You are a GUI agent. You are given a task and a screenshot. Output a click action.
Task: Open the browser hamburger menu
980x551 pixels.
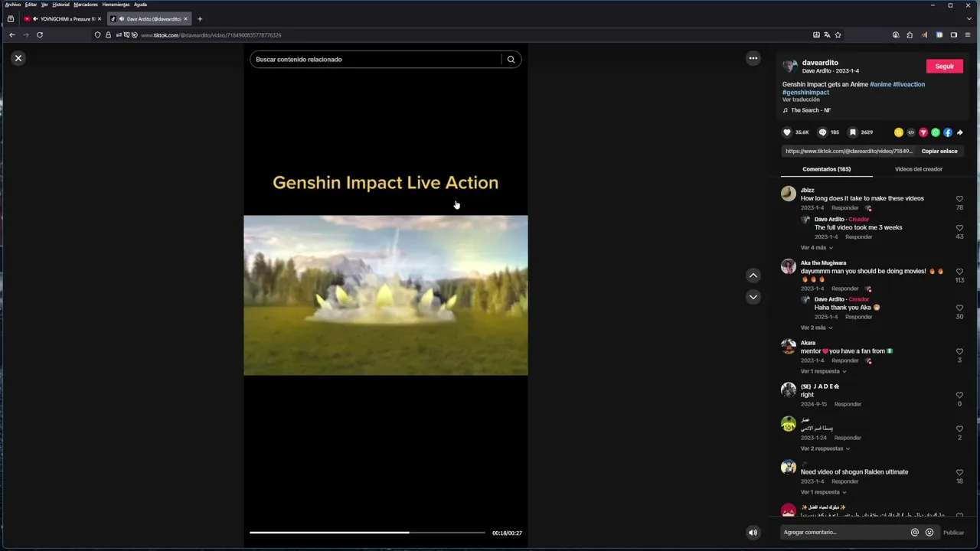point(969,35)
